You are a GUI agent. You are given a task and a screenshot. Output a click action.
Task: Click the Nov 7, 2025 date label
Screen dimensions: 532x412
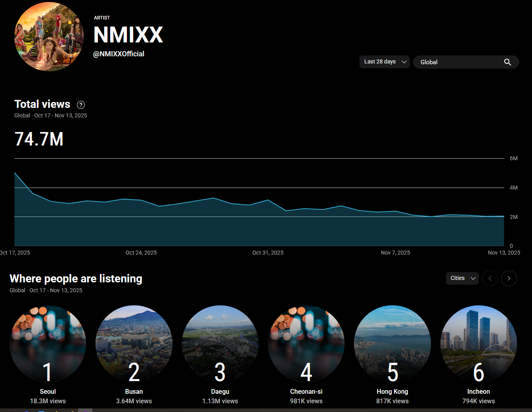(396, 253)
